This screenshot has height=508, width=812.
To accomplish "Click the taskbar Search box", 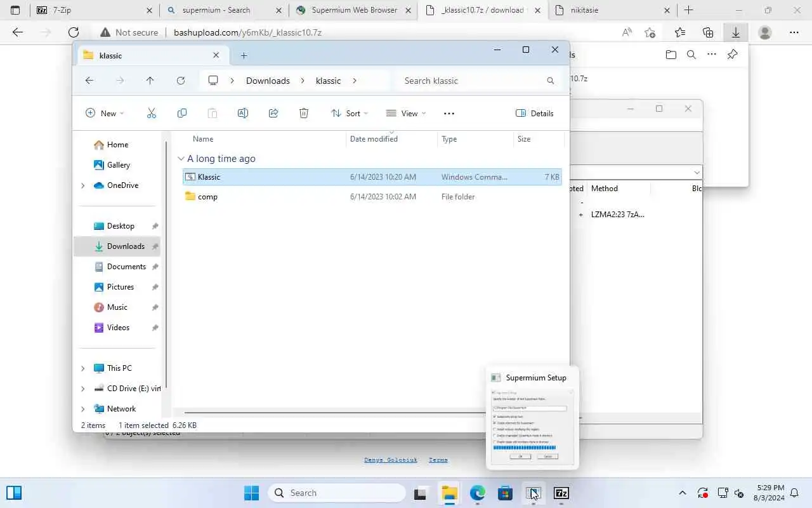I will point(336,493).
